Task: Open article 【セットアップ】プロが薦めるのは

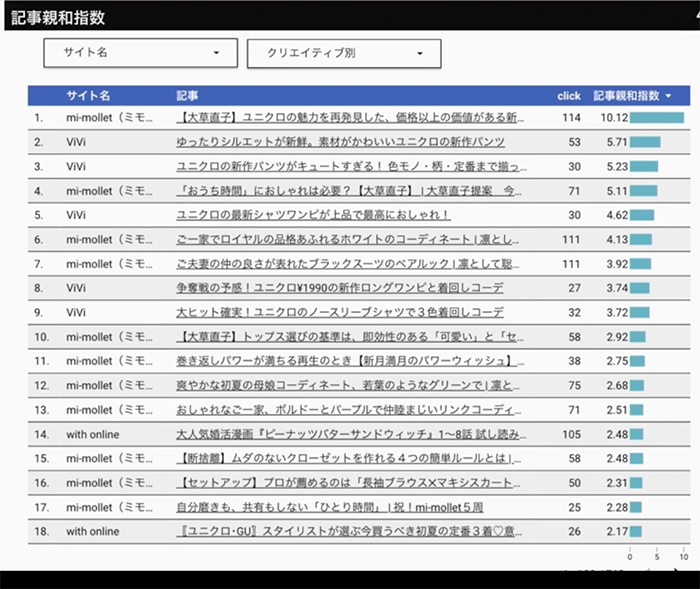Action: (x=348, y=483)
